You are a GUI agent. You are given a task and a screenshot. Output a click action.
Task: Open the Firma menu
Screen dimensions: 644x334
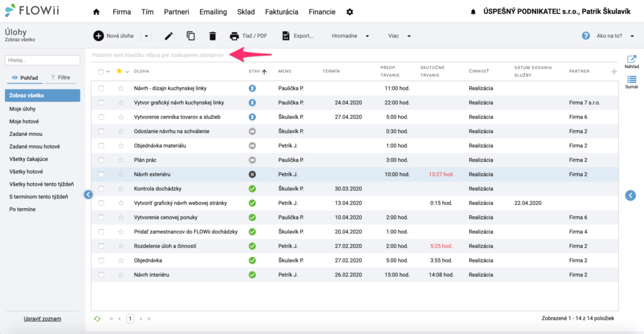(x=121, y=12)
